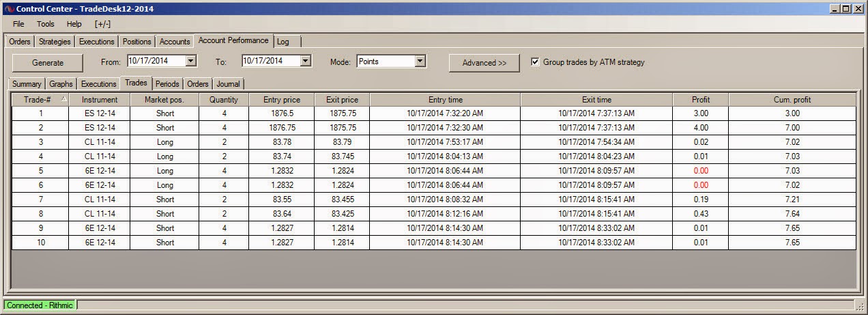
Task: Open the lower Orders sub-tab next to Periods
Action: pos(198,84)
